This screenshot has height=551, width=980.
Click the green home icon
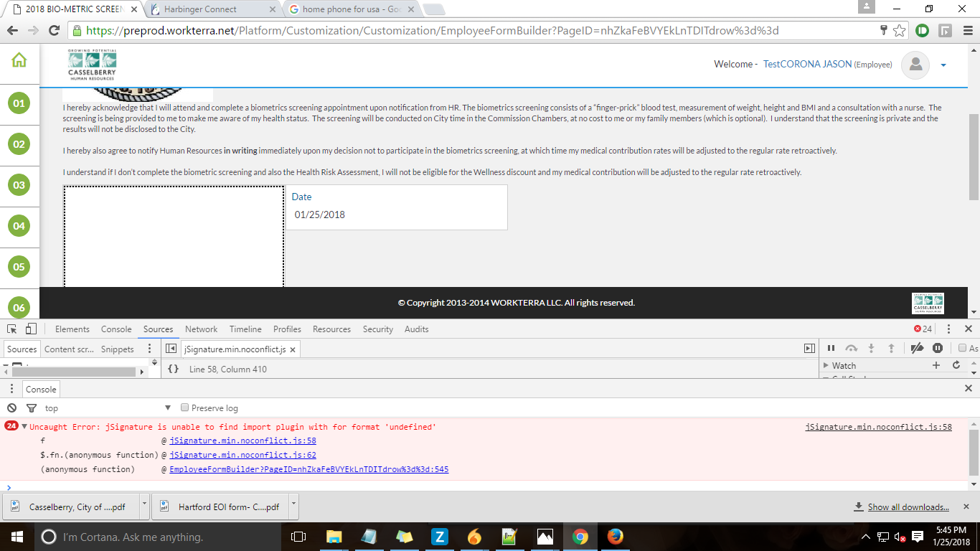coord(19,60)
